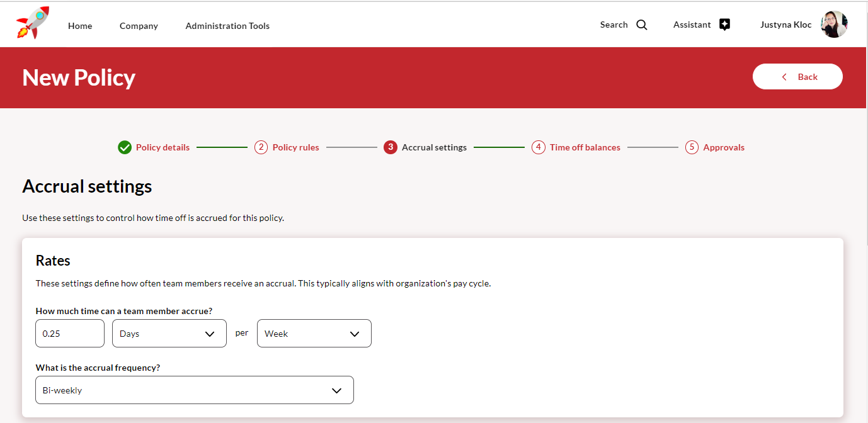
Task: Click the Search magnifying glass icon
Action: (641, 25)
